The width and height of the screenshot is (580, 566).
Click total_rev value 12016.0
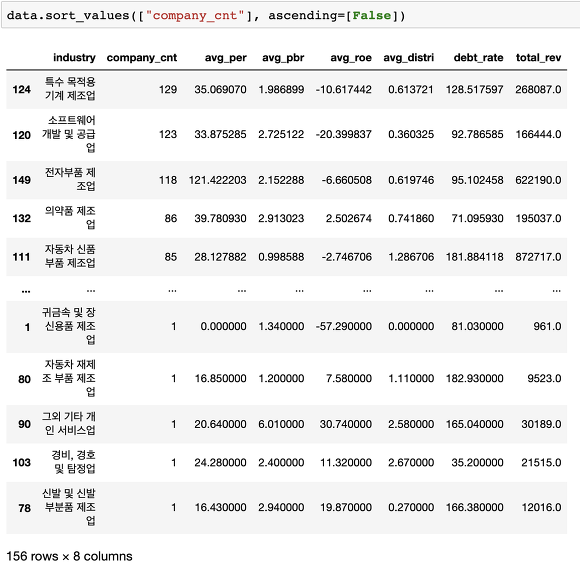541,507
